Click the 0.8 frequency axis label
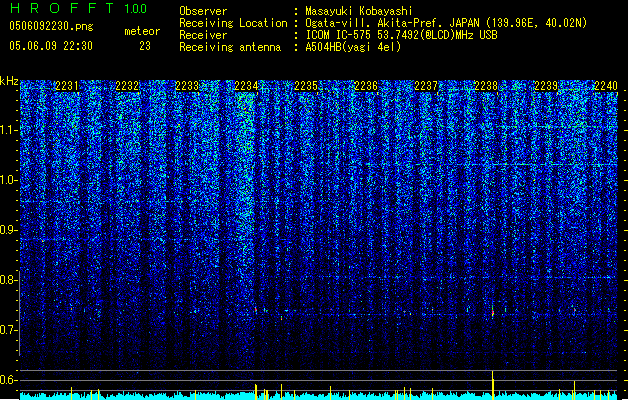This screenshot has width=629, height=400. [9, 280]
